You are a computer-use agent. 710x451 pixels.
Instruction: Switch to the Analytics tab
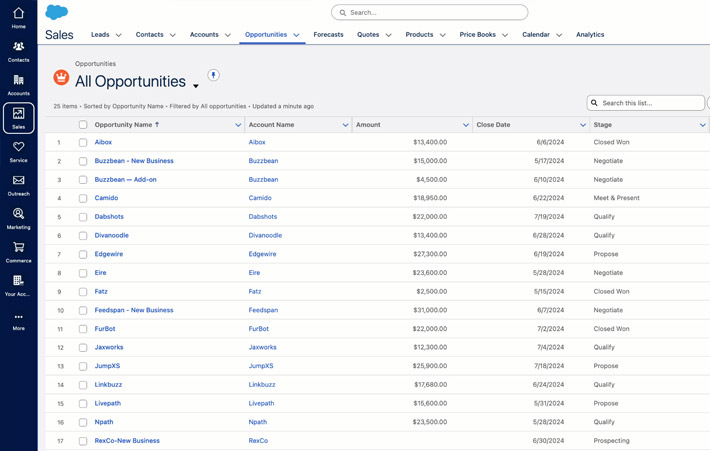(x=590, y=34)
